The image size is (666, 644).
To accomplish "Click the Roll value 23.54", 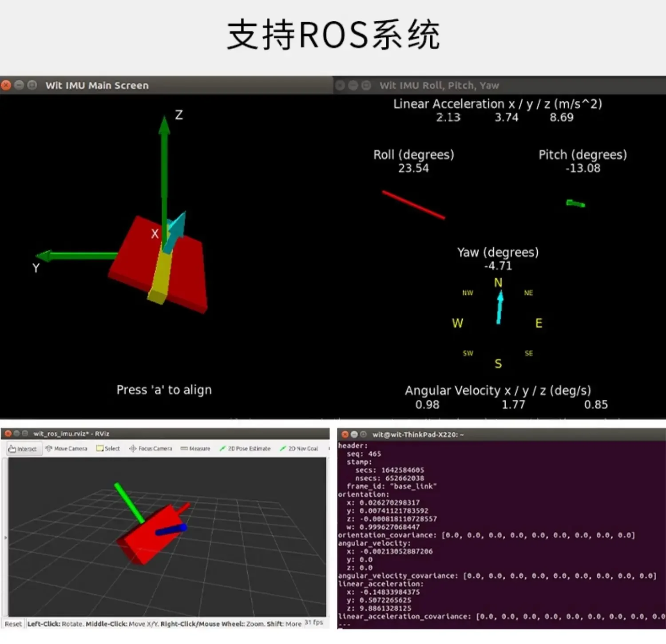I will pyautogui.click(x=413, y=168).
